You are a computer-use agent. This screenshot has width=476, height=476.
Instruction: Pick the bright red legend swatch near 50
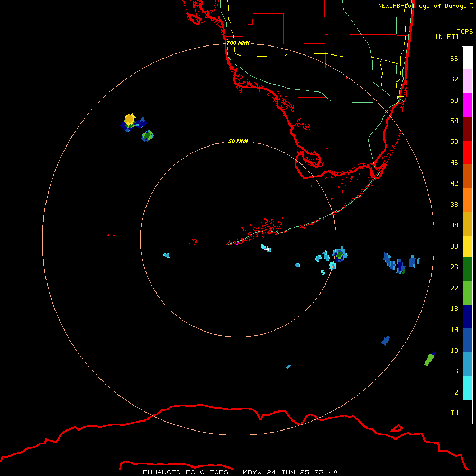[x=467, y=152]
